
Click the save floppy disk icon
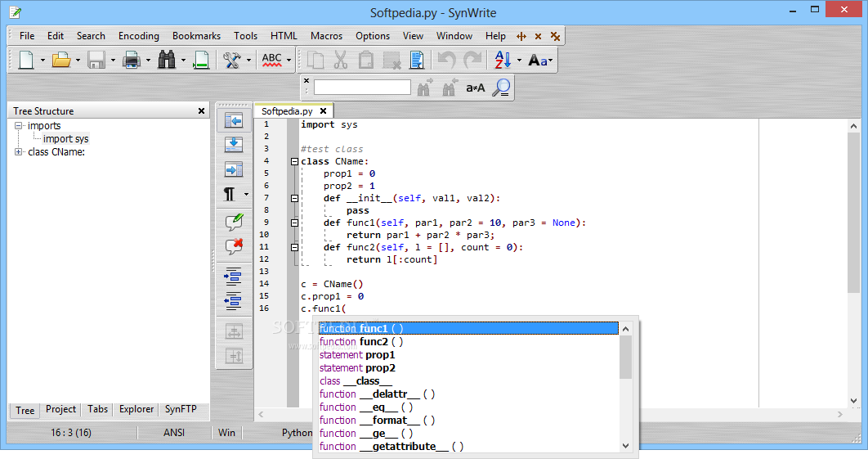(x=96, y=59)
